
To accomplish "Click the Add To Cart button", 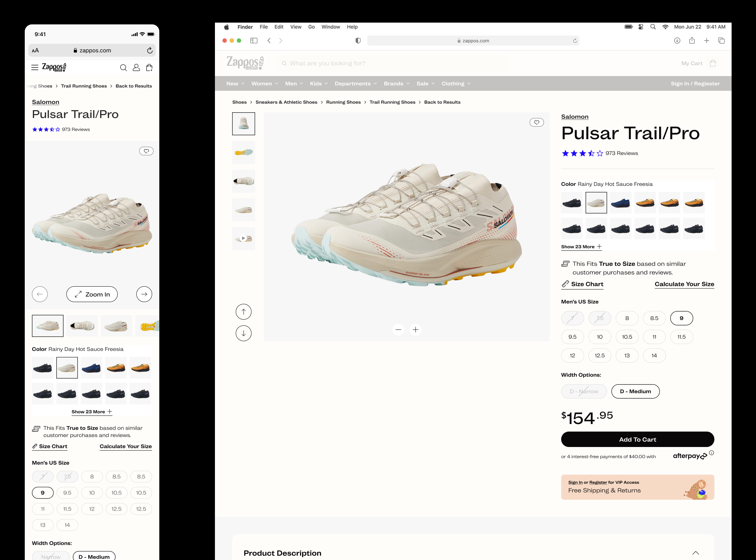I will click(x=637, y=439).
